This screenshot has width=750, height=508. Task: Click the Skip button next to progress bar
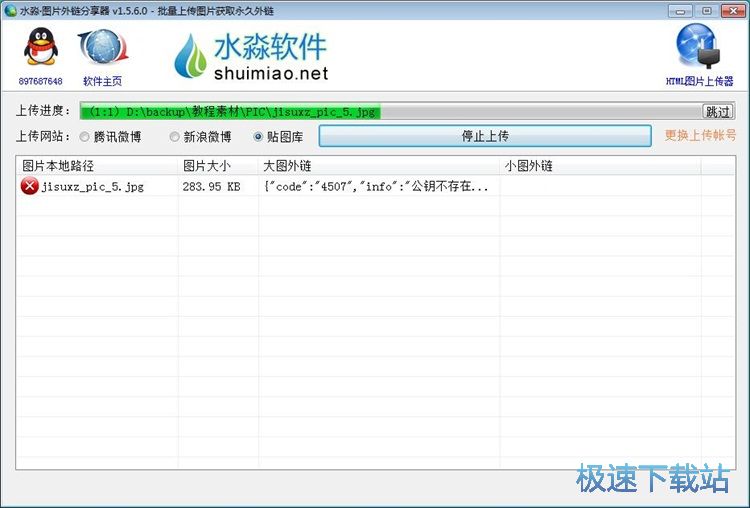717,111
